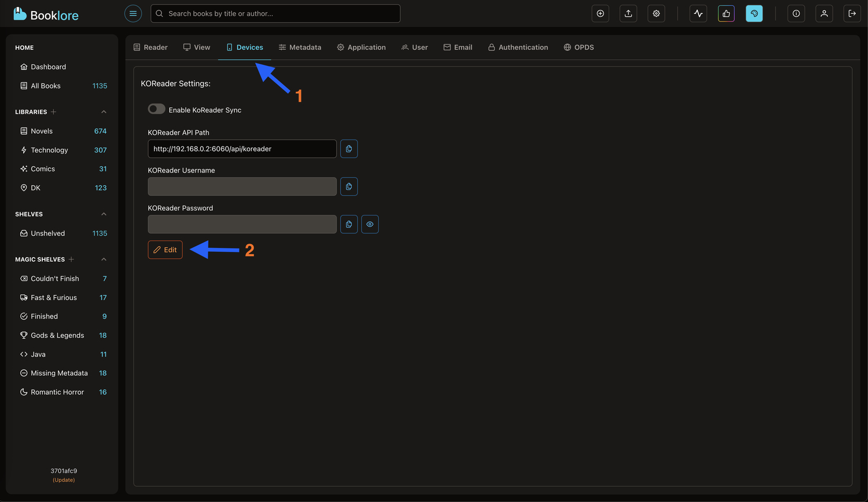Click the logout icon
This screenshot has width=868, height=502.
pyautogui.click(x=852, y=13)
